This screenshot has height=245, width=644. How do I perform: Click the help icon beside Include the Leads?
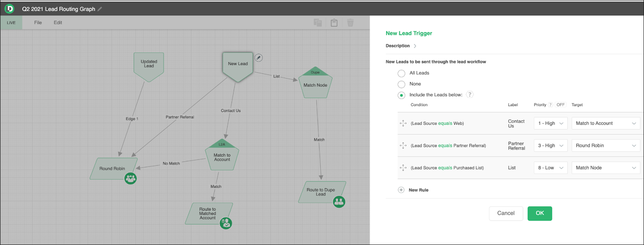470,95
